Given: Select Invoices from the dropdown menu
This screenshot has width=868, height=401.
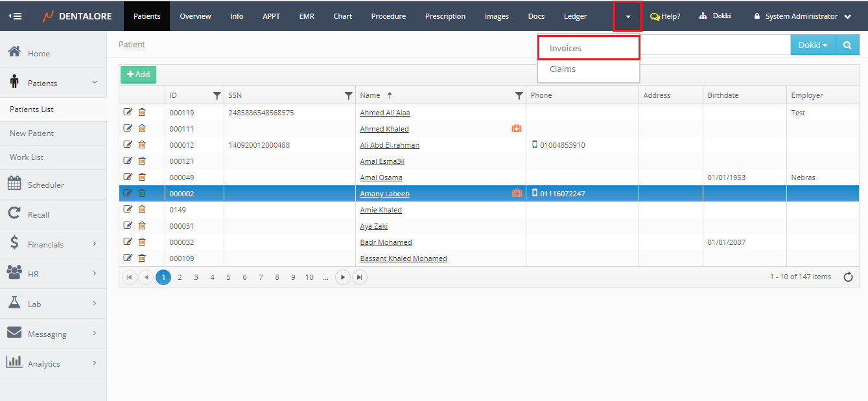Looking at the screenshot, I should tap(565, 48).
